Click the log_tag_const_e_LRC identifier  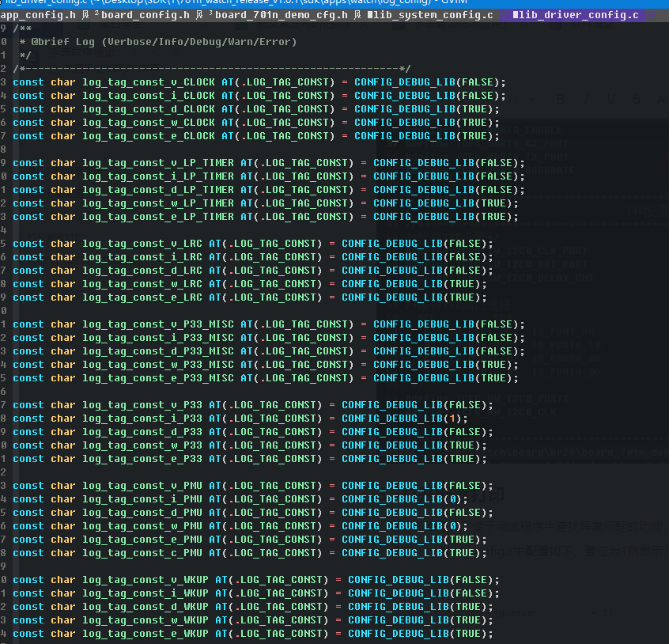click(142, 297)
